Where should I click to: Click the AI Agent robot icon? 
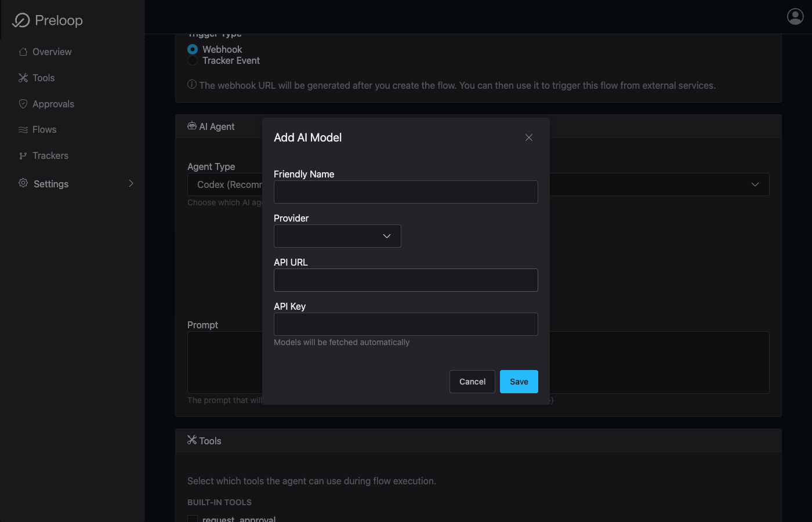point(191,125)
